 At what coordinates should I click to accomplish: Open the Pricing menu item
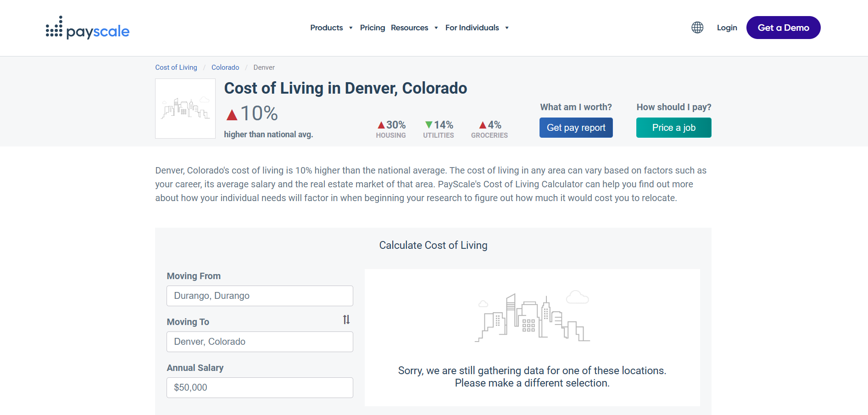[372, 28]
